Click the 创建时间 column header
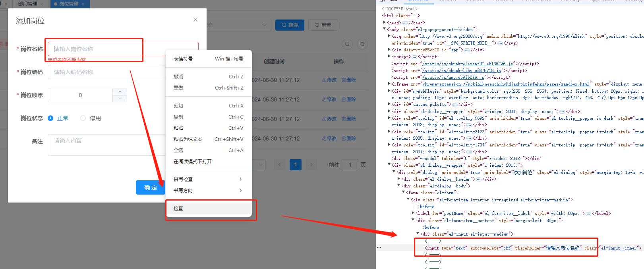The width and height of the screenshot is (644, 269). click(x=274, y=61)
